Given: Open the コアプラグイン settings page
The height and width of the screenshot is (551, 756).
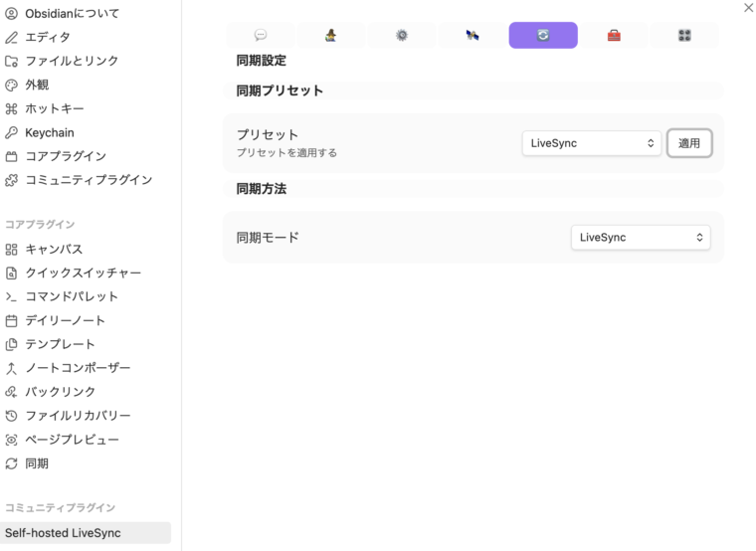Looking at the screenshot, I should (x=66, y=156).
